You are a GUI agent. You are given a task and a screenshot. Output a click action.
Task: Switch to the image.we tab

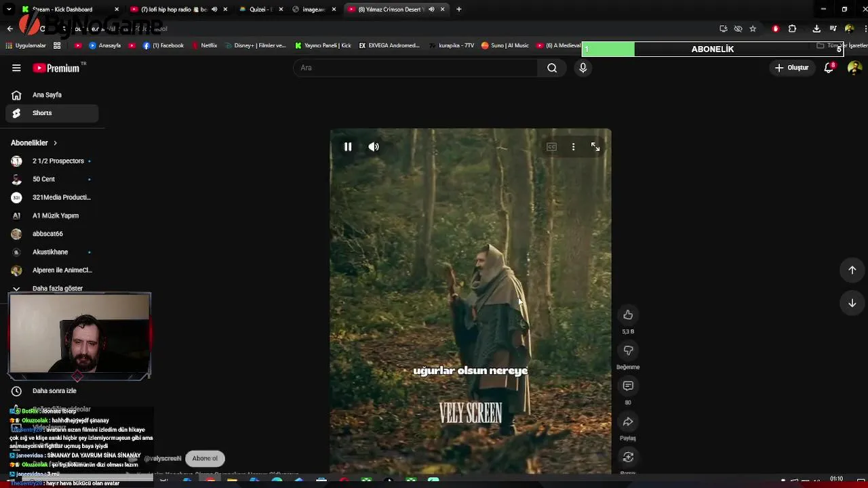(x=313, y=9)
